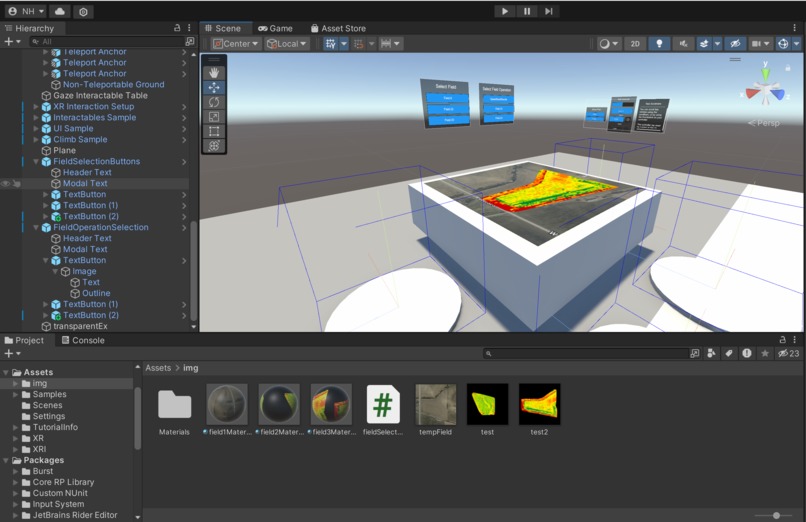Select the Scale tool
This screenshot has width=806, height=522.
[x=214, y=117]
